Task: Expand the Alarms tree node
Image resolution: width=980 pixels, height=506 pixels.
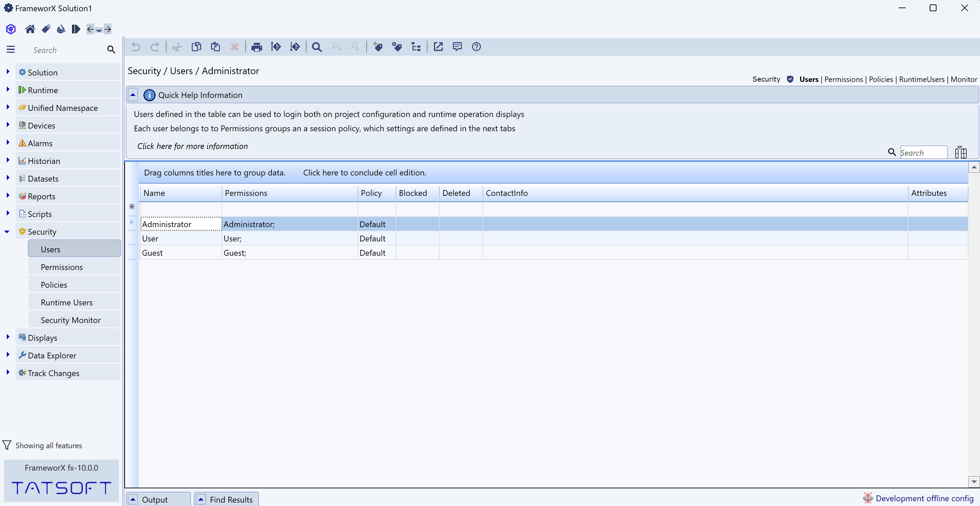Action: click(x=7, y=142)
